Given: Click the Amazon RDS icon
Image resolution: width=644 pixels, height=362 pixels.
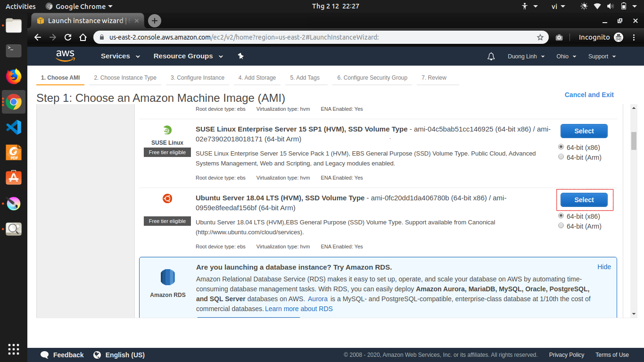Looking at the screenshot, I should 168,278.
